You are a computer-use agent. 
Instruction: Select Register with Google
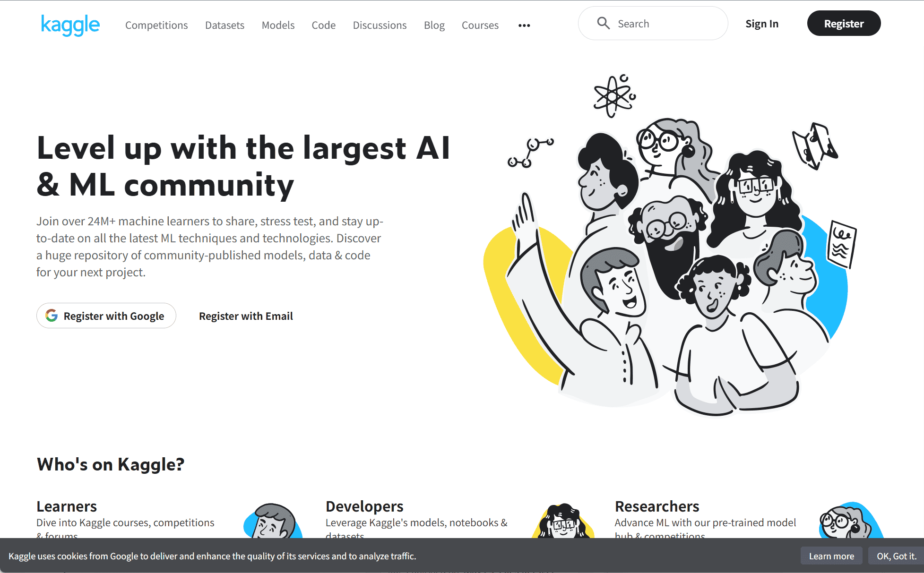(x=106, y=316)
